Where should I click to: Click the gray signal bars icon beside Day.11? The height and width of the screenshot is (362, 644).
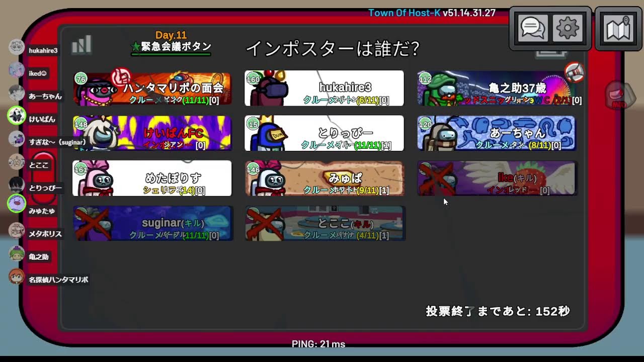pyautogui.click(x=81, y=44)
